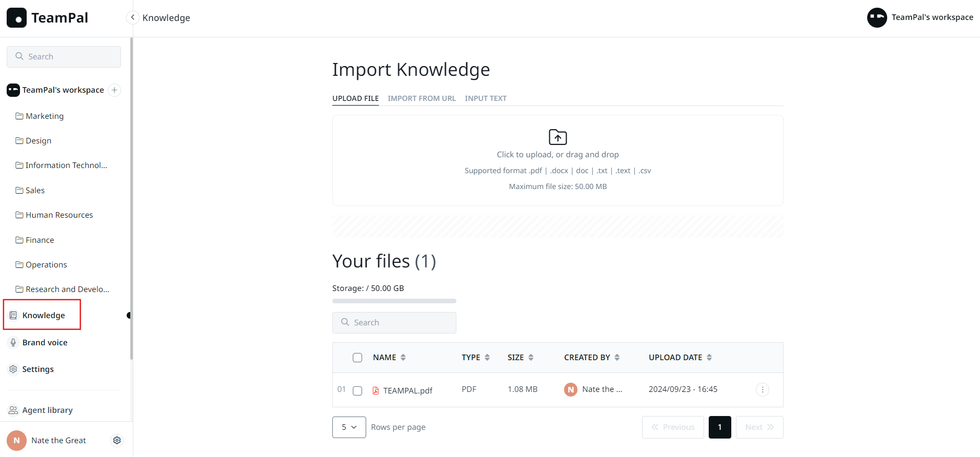Click Nate the Great username in sidebar
Screen dimensions: 980x457
tap(58, 441)
